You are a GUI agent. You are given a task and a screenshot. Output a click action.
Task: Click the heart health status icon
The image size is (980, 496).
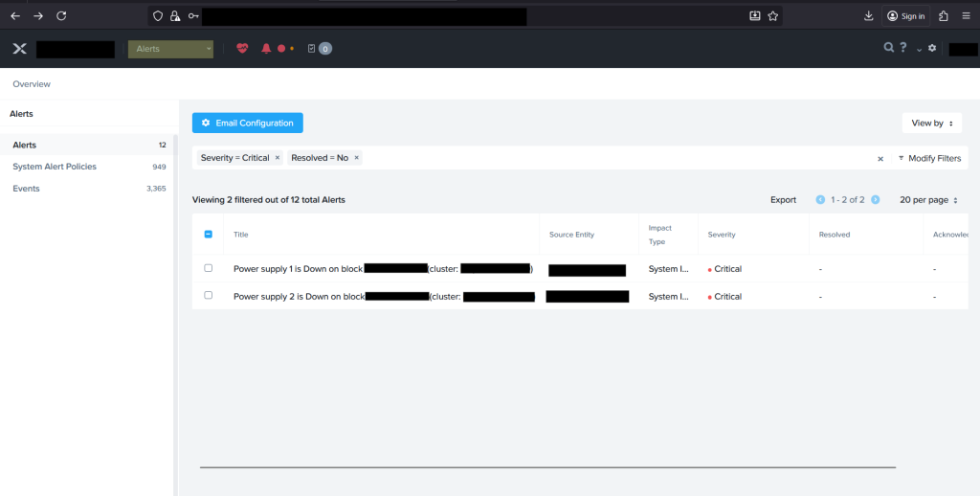tap(242, 48)
